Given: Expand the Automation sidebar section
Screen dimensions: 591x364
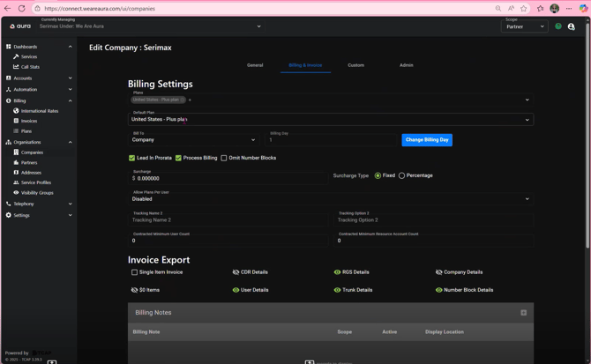Looking at the screenshot, I should (x=70, y=89).
